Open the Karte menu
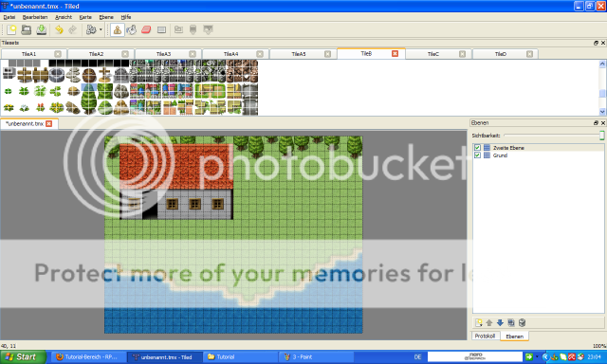 85,17
